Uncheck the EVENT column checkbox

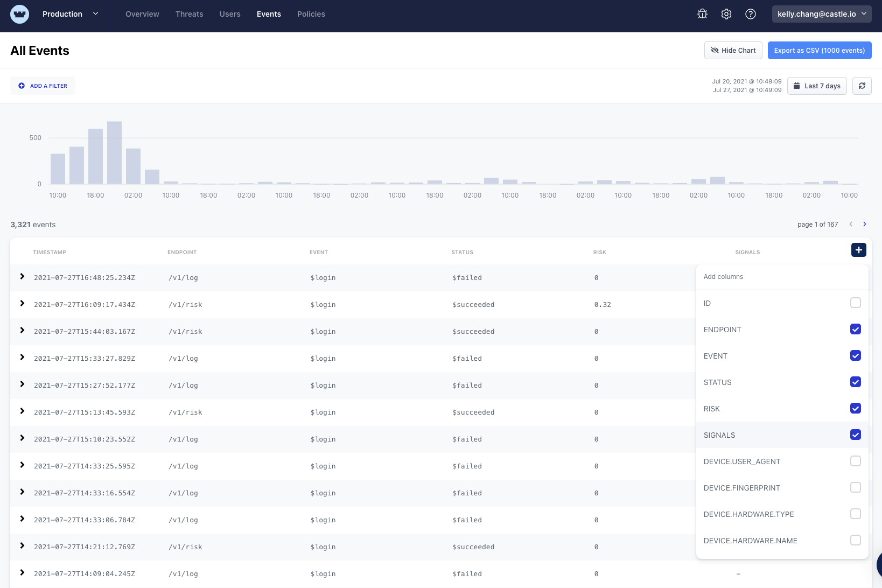pos(856,355)
